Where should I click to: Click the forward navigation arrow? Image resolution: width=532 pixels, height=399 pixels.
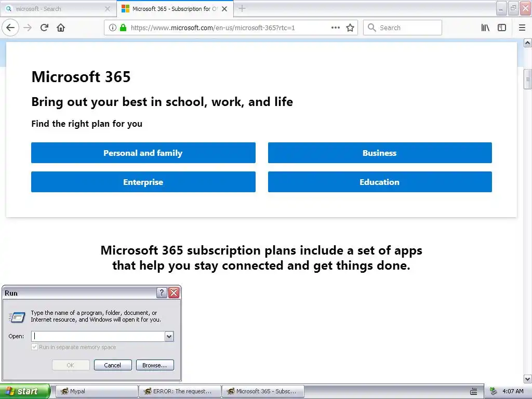pos(28,28)
